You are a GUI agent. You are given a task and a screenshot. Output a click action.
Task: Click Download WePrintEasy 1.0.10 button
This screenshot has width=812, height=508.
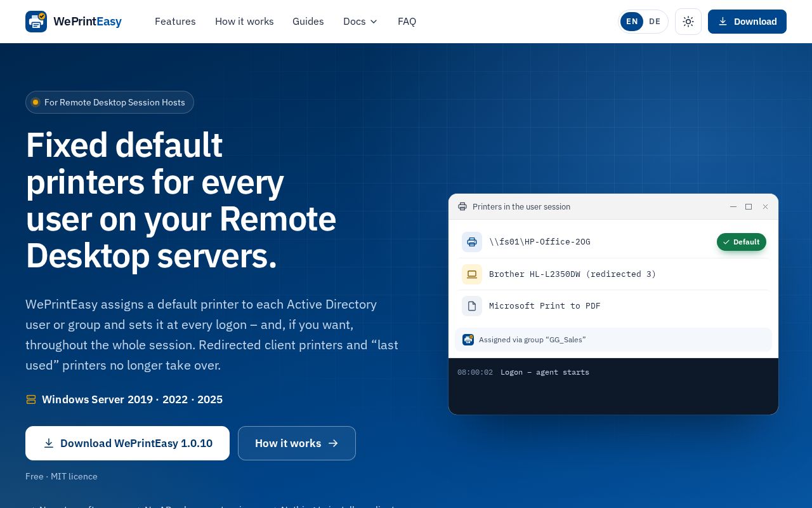pyautogui.click(x=128, y=443)
